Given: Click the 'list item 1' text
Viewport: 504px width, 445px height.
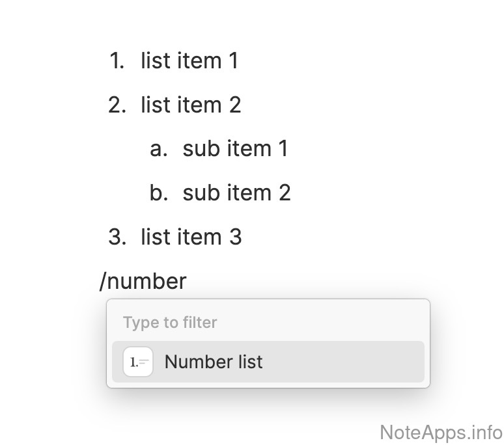Looking at the screenshot, I should coord(189,61).
